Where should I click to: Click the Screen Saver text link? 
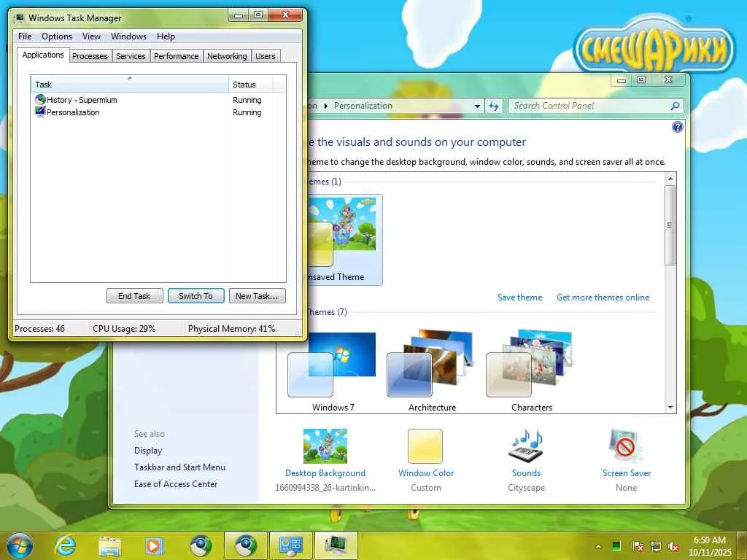click(x=627, y=473)
